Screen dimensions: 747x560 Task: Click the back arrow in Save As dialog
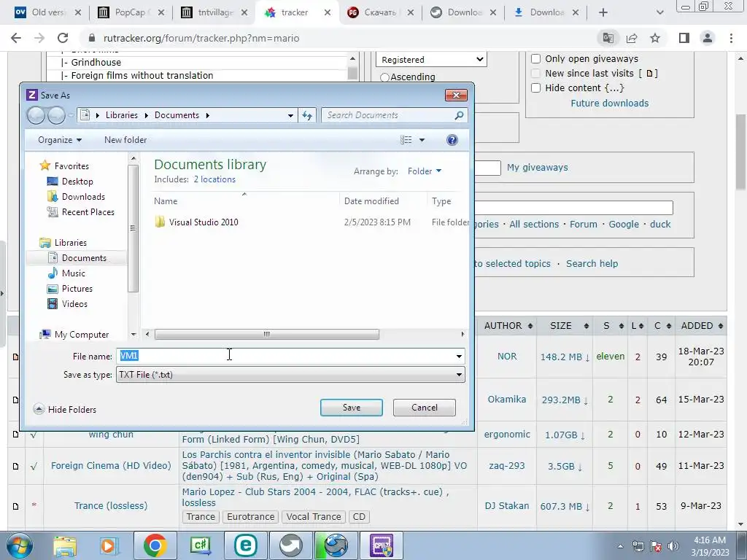click(x=36, y=115)
